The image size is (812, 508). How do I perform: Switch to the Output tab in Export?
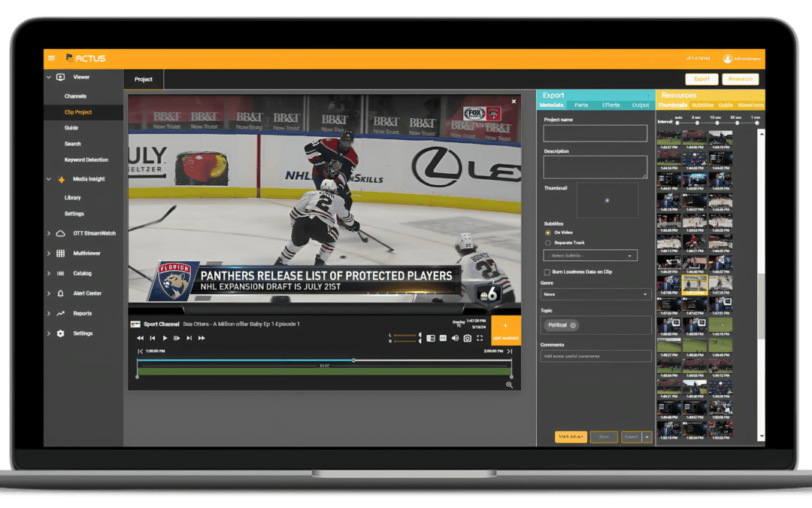click(x=640, y=105)
